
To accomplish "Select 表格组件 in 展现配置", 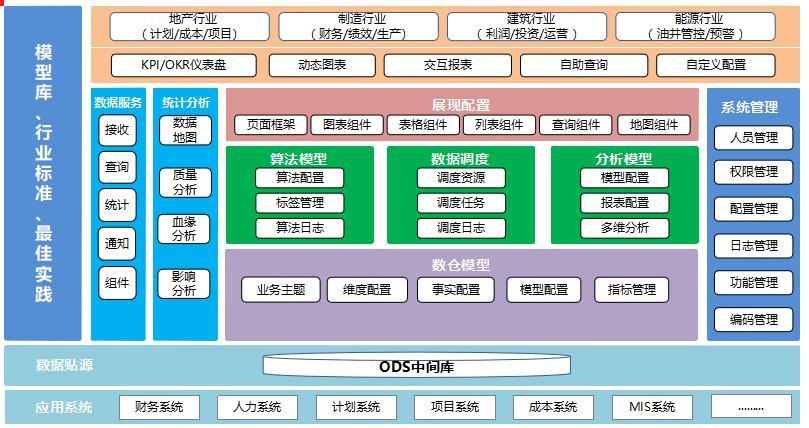I will coord(423,125).
